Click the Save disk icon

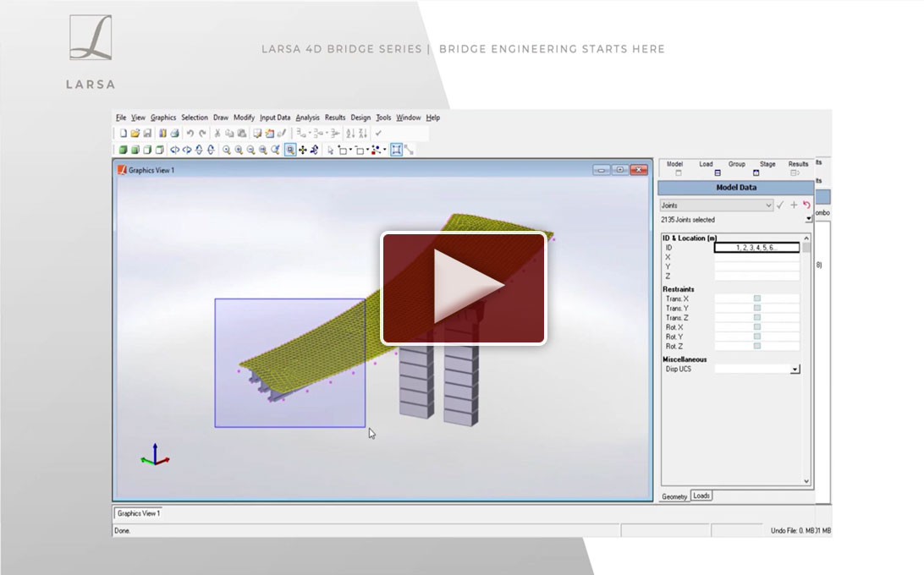pyautogui.click(x=147, y=134)
